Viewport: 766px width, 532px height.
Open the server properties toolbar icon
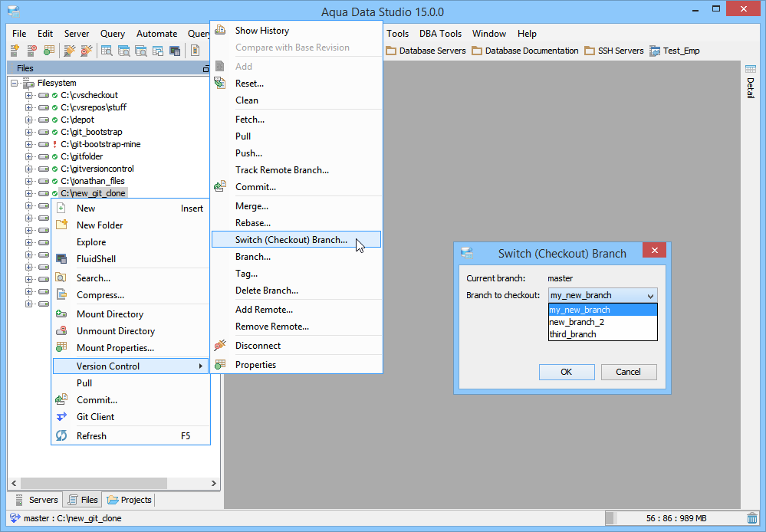(49, 51)
